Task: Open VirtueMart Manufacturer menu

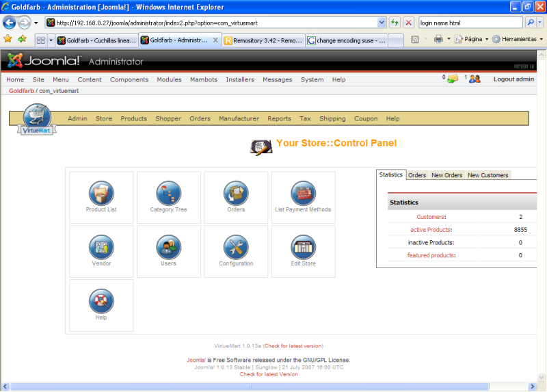Action: 239,118
